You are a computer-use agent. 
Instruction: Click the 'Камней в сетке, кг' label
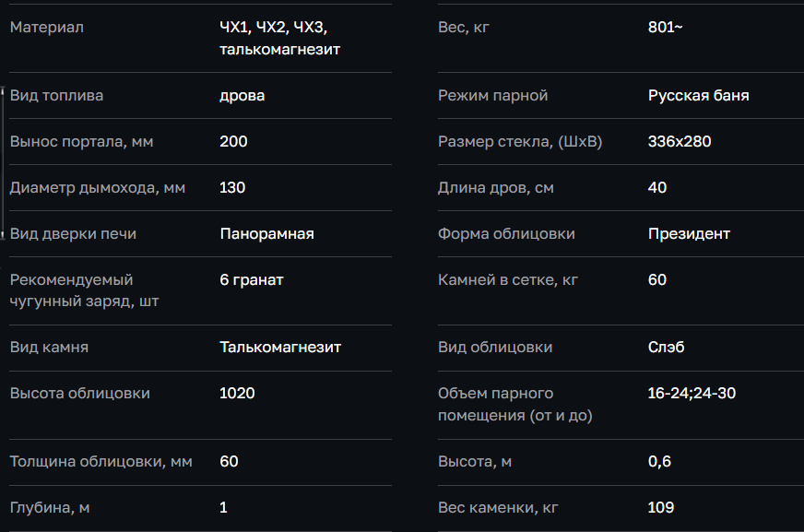tap(507, 280)
